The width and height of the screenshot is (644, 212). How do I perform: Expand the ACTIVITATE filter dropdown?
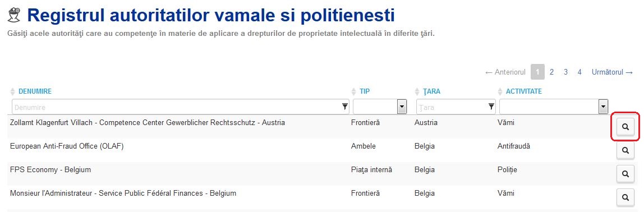coord(603,107)
